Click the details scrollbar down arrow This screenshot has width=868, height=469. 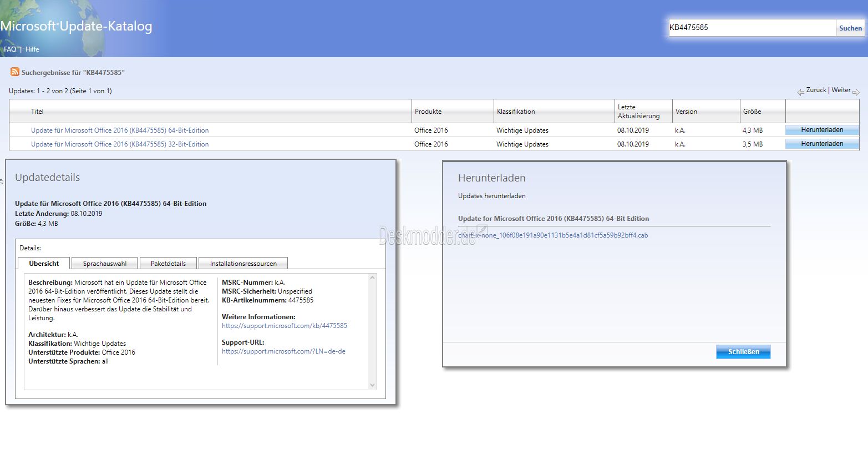click(x=372, y=385)
